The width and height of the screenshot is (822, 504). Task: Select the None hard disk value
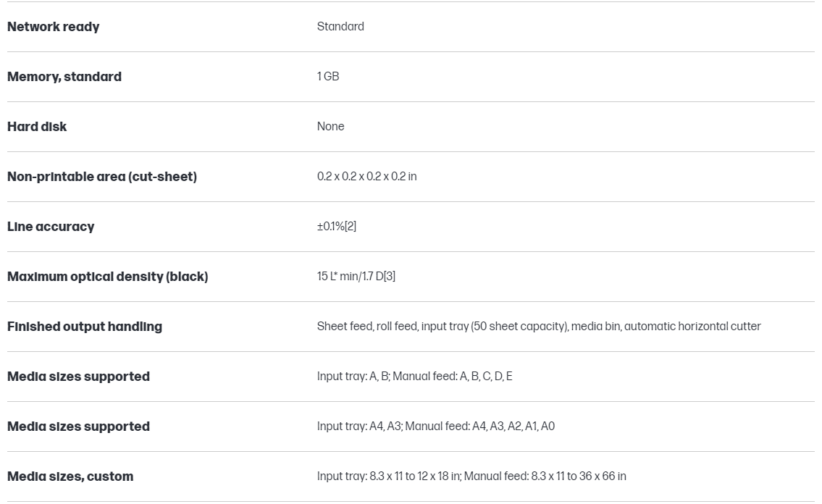click(330, 127)
